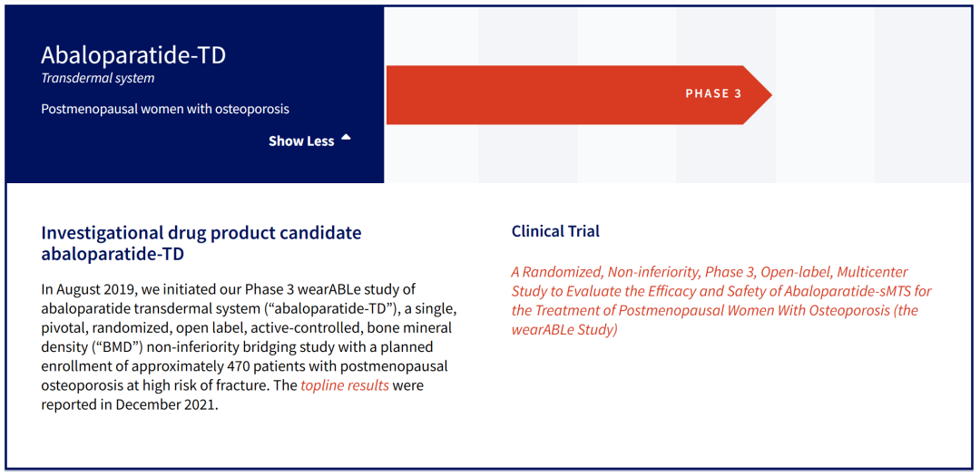Click empty navy area of the header panel
The height and width of the screenshot is (476, 980).
pos(181,163)
